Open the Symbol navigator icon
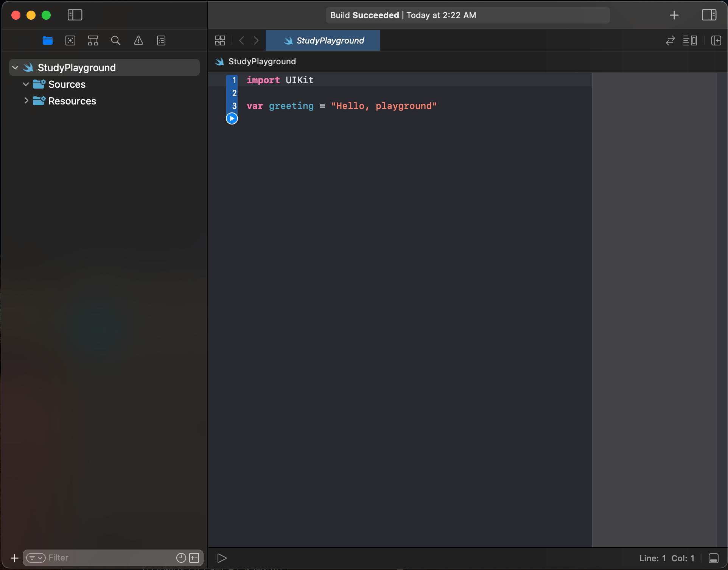This screenshot has height=570, width=728. [93, 40]
